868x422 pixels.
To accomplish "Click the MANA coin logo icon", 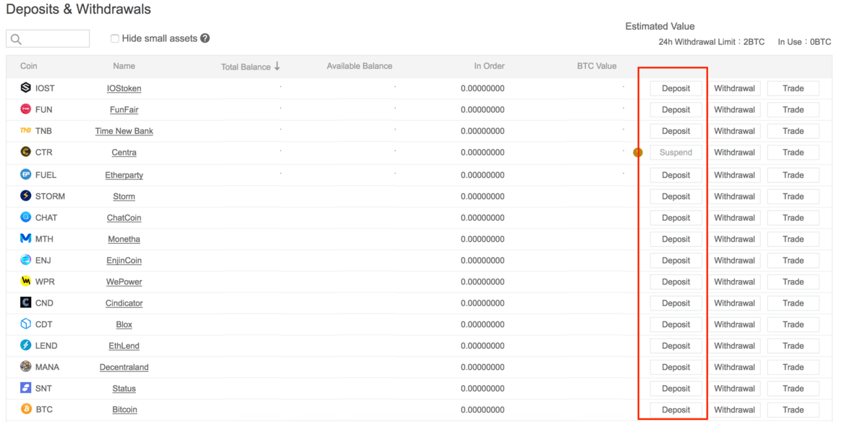I will click(x=26, y=367).
